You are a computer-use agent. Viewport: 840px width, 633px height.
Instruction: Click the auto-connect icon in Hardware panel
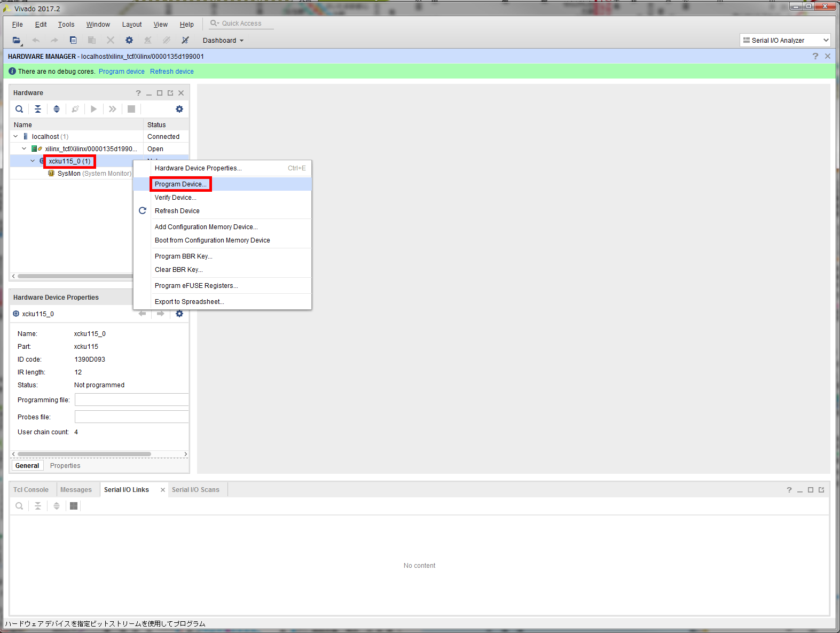pyautogui.click(x=75, y=109)
